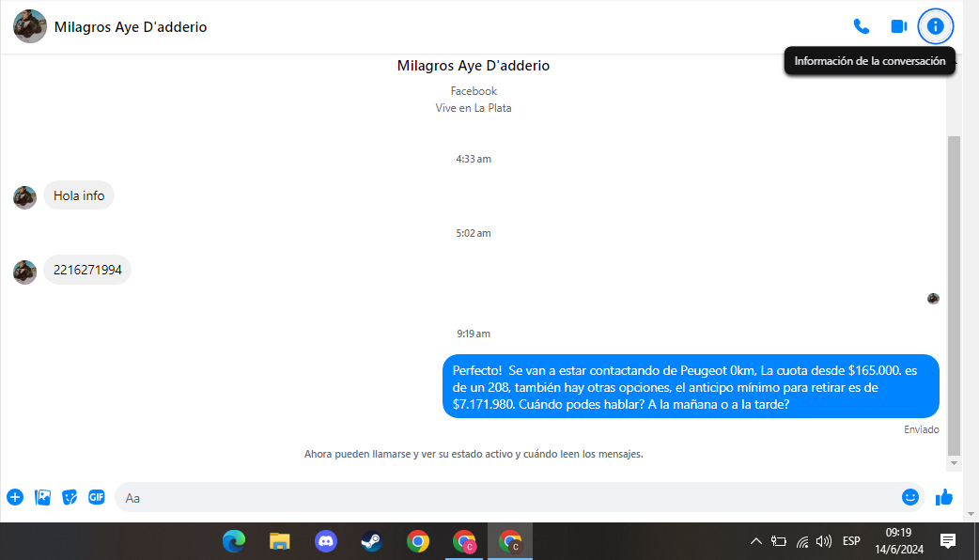Open Windows notification center
This screenshot has width=979, height=560.
point(947,540)
